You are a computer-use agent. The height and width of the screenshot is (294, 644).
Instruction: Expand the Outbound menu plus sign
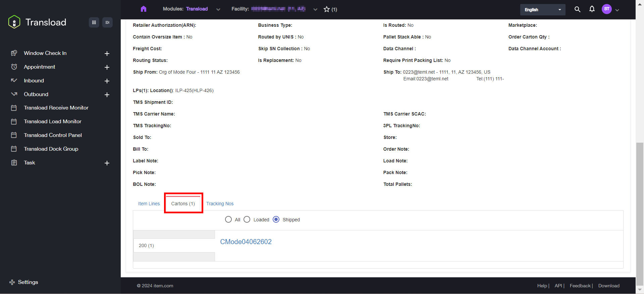pyautogui.click(x=107, y=95)
